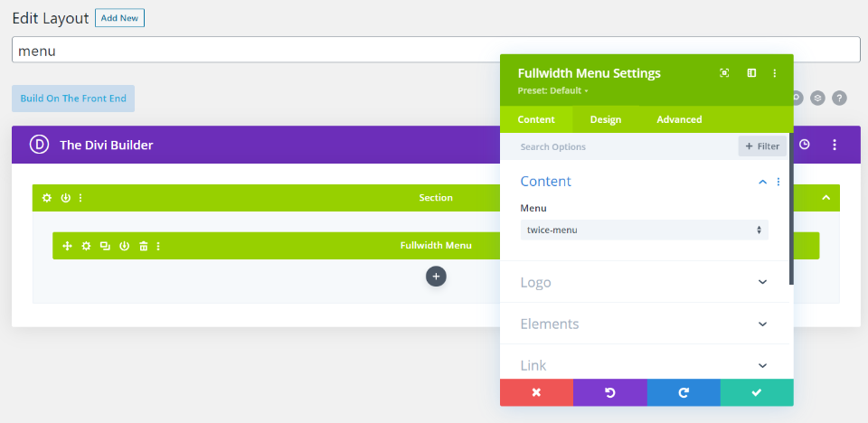
Task: Duplicate the Fullwidth Menu module
Action: [x=105, y=246]
